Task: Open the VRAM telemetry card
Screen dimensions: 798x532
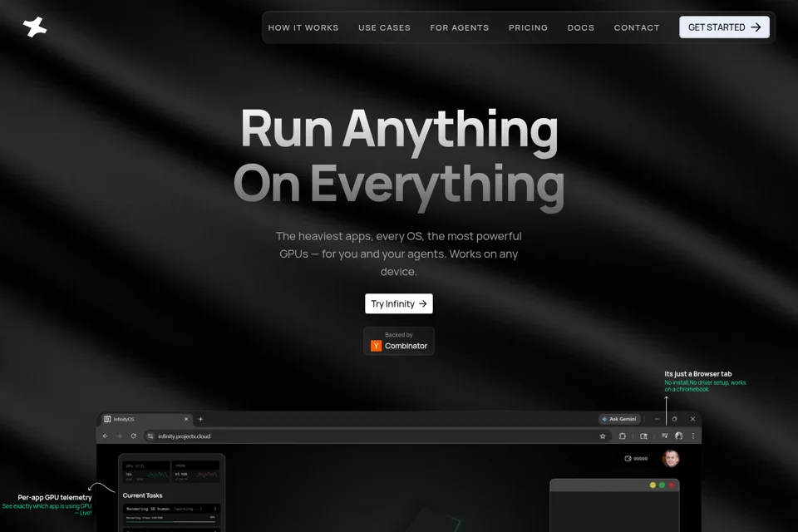Action: tap(196, 472)
